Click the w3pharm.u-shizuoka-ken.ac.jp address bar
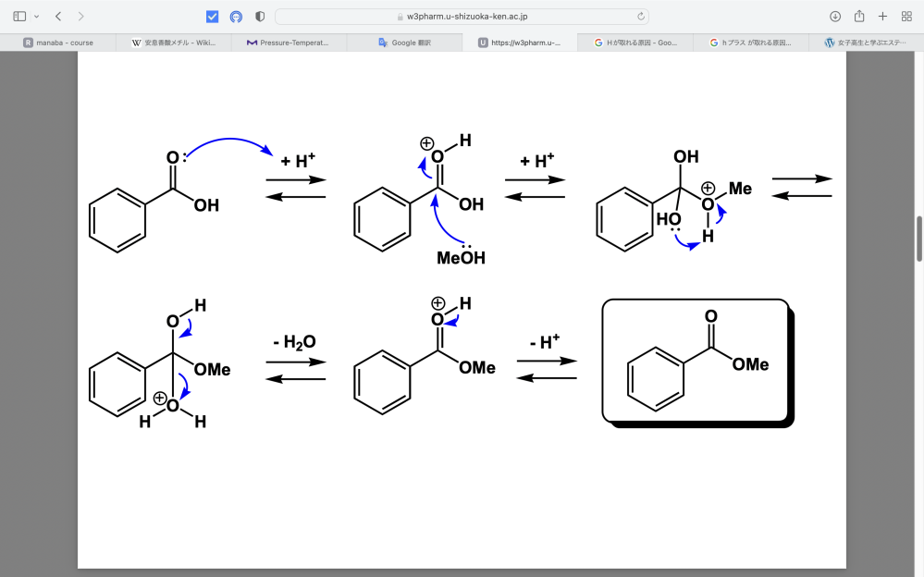Image resolution: width=924 pixels, height=577 pixels. 462,17
